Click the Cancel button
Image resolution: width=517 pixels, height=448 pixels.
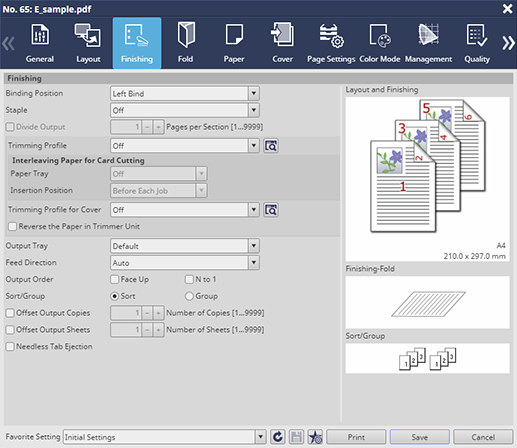[483, 437]
